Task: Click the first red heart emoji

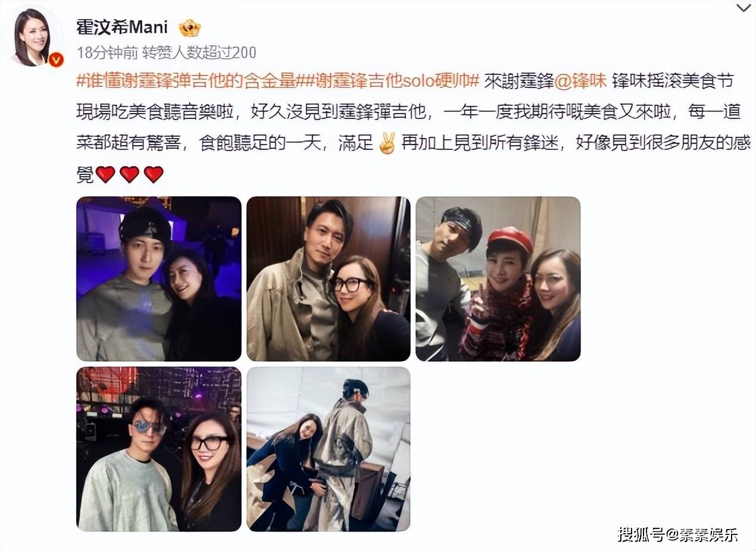Action: click(x=105, y=174)
